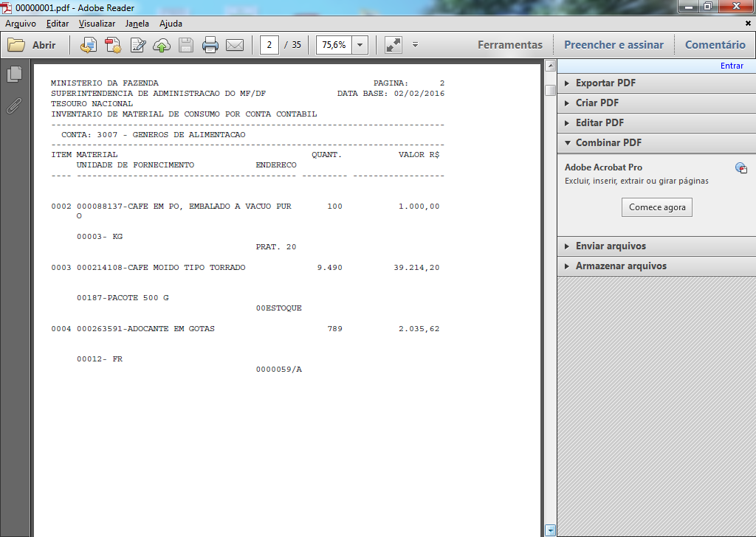This screenshot has height=537, width=756.
Task: Click the value 2.035,62
Action: tap(419, 329)
